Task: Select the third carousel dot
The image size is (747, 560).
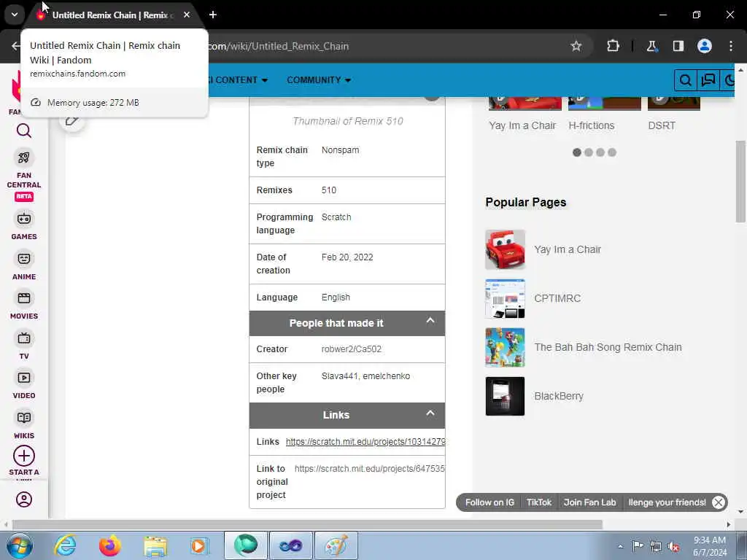Action: 600,152
